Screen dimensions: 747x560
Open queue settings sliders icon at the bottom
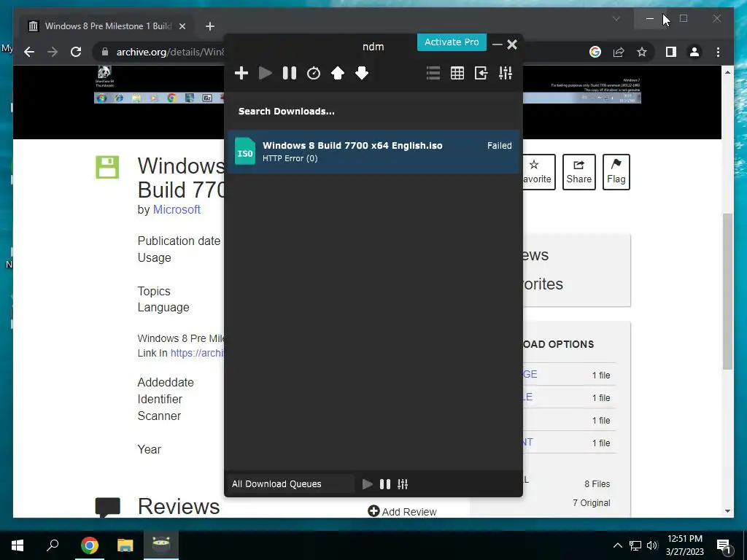[x=403, y=484]
